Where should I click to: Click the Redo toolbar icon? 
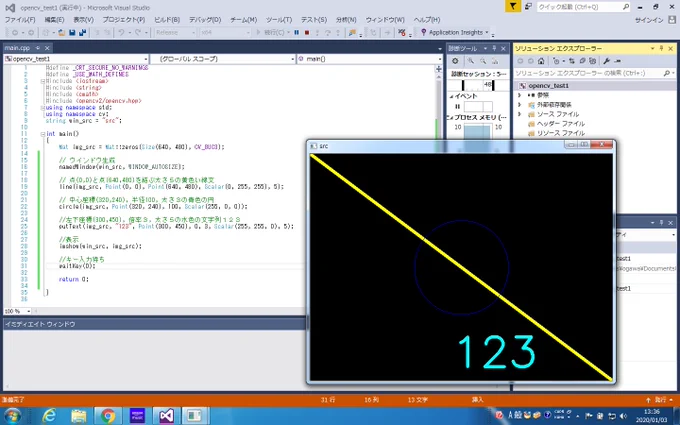click(x=138, y=33)
